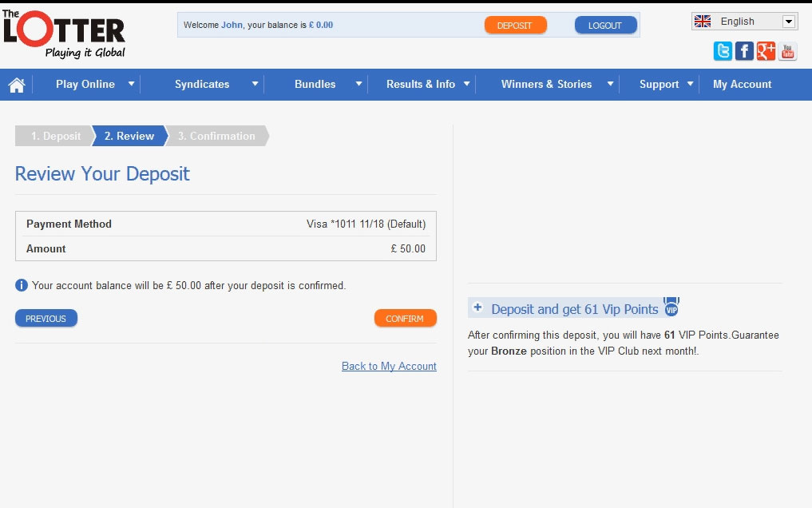Open the Google Plus social icon

(x=766, y=52)
